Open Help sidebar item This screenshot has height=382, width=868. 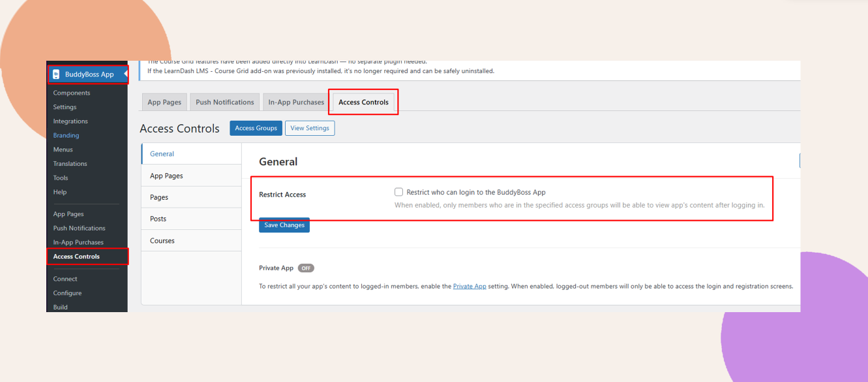pyautogui.click(x=60, y=192)
